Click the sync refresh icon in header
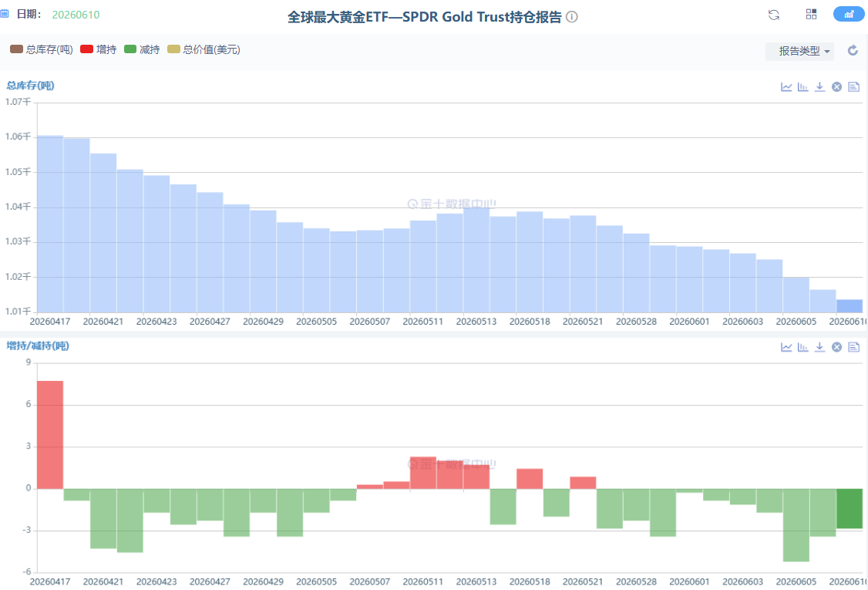This screenshot has height=590, width=868. click(x=774, y=15)
